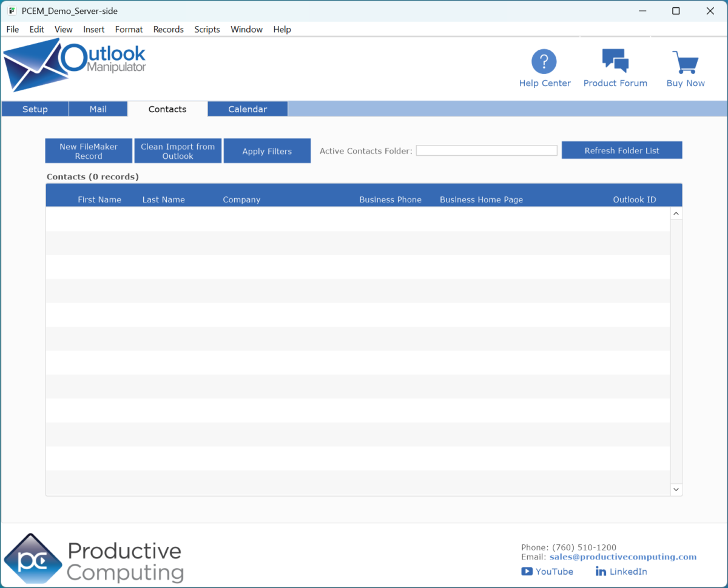This screenshot has height=588, width=728.
Task: Open the Help menu
Action: [282, 29]
